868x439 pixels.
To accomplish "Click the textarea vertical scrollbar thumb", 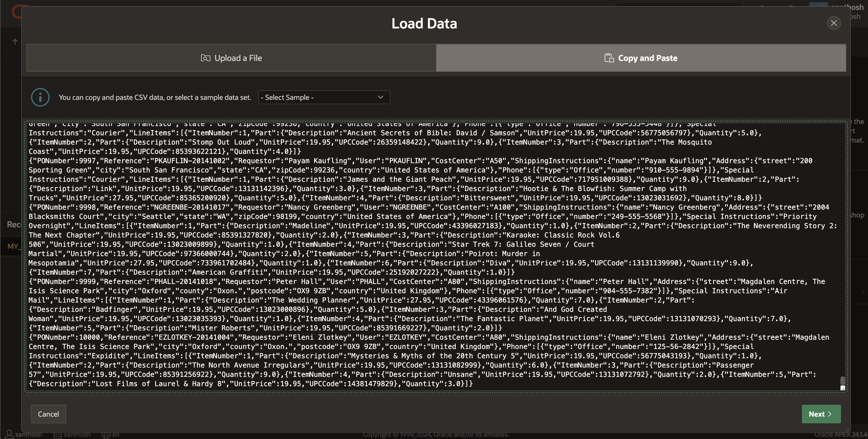I will pos(843,381).
